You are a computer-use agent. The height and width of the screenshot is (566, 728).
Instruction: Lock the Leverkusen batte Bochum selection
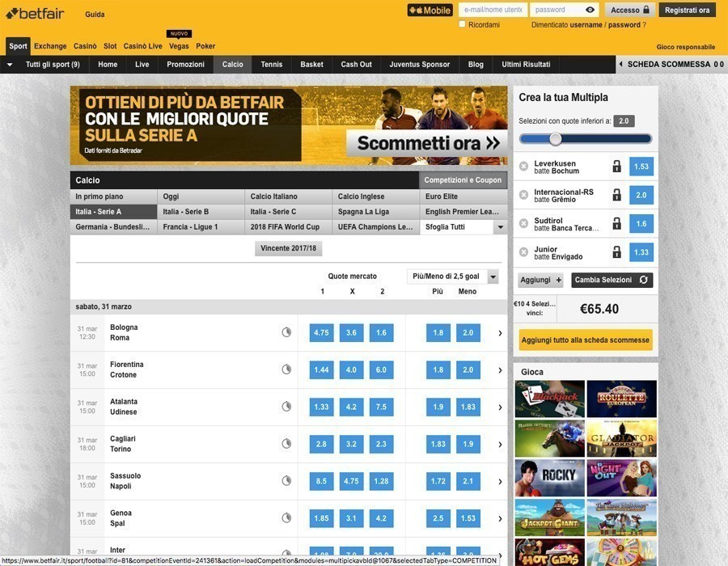(616, 166)
